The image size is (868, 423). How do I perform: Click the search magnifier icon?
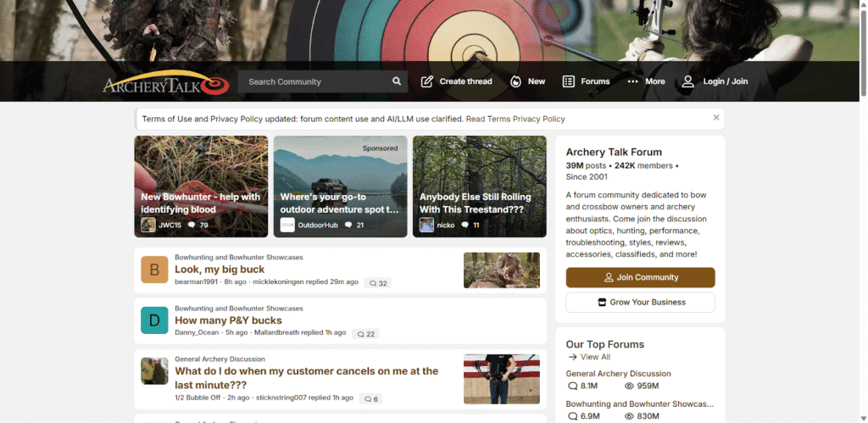(x=397, y=81)
